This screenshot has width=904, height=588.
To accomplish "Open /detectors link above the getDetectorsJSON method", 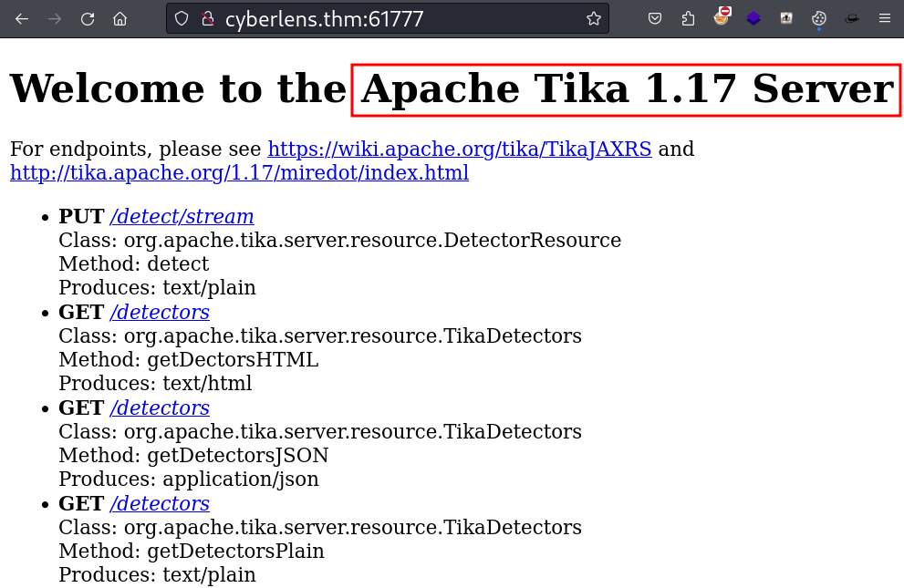I will pos(160,407).
